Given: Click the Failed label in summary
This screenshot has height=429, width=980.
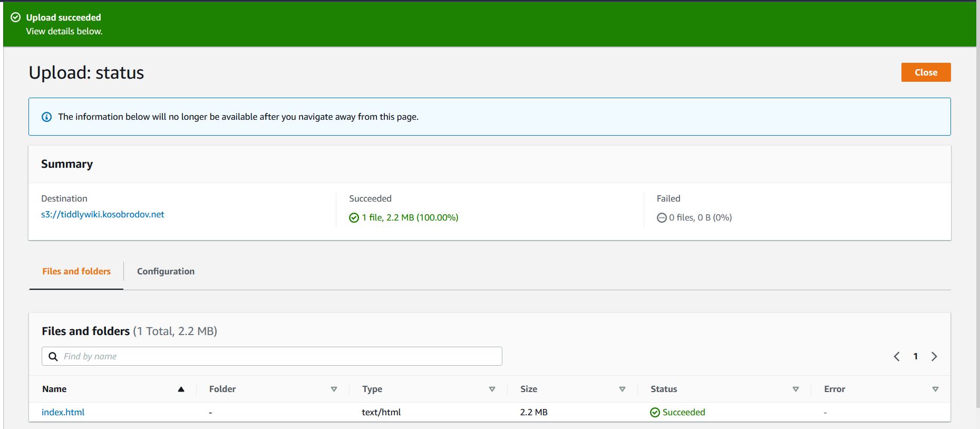Looking at the screenshot, I should point(668,198).
